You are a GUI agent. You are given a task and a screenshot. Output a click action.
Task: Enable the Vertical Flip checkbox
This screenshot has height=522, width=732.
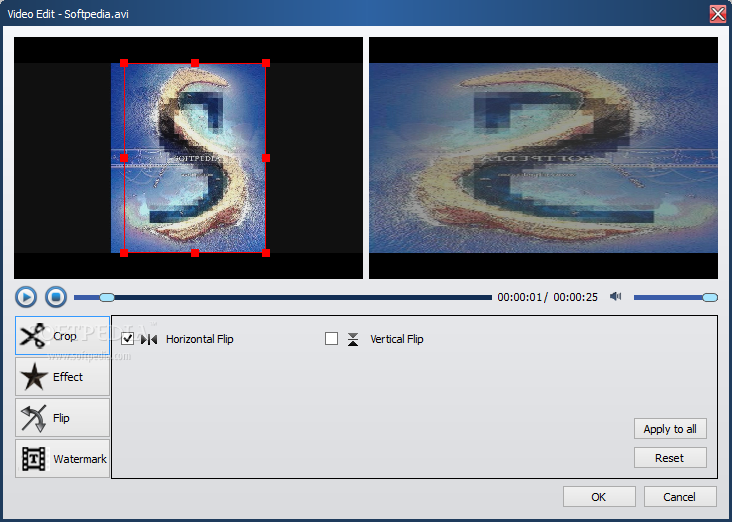pyautogui.click(x=331, y=339)
